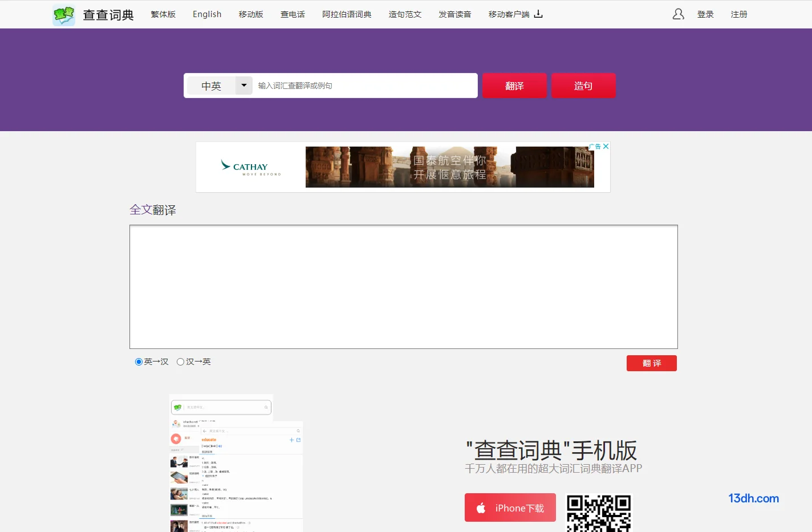
Task: Click the 翻译 button below the text area
Action: (x=652, y=363)
